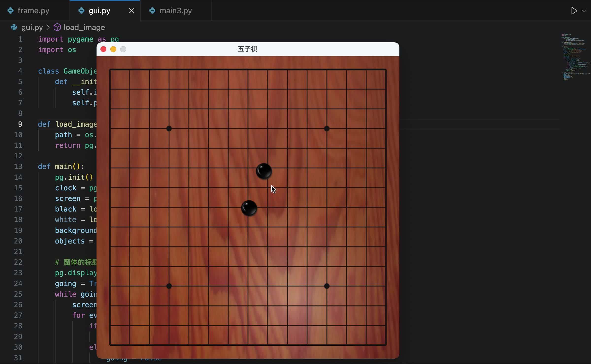The image size is (591, 364).
Task: Minimize the 五子棋 game window
Action: point(113,49)
